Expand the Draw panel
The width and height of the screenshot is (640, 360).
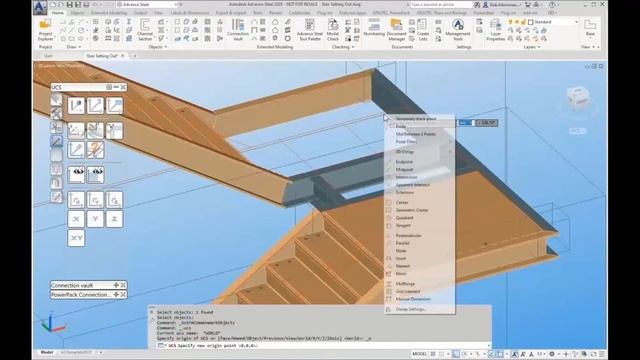coord(74,47)
